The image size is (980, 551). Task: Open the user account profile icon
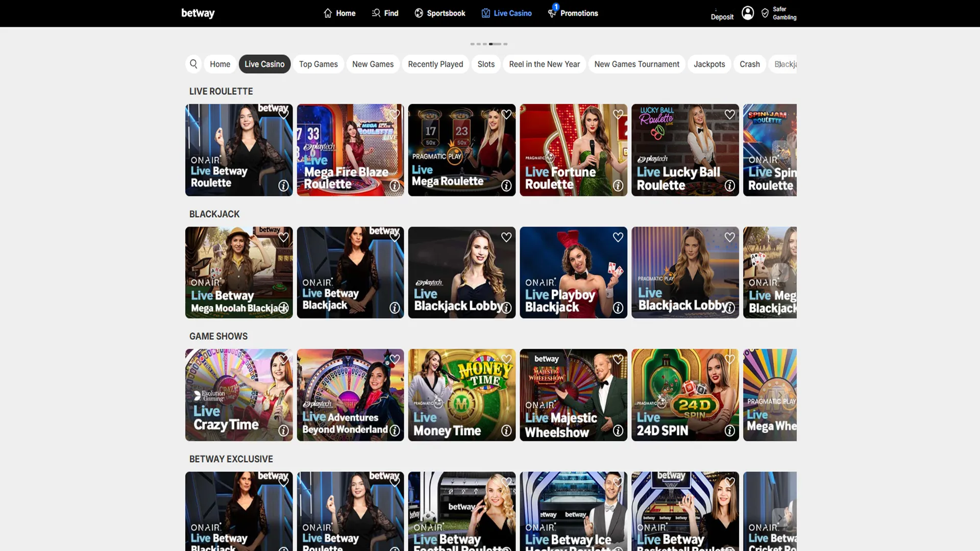pos(747,13)
